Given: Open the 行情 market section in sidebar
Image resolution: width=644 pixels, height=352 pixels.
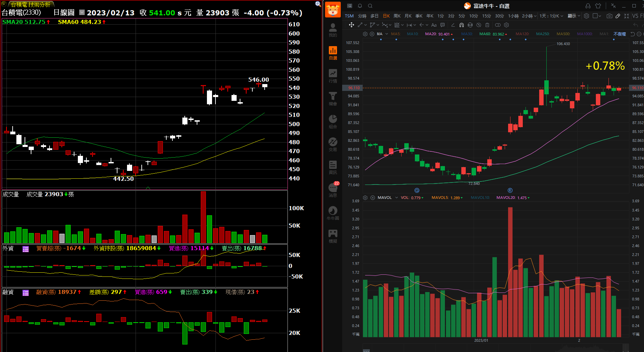Looking at the screenshot, I should pos(333,76).
